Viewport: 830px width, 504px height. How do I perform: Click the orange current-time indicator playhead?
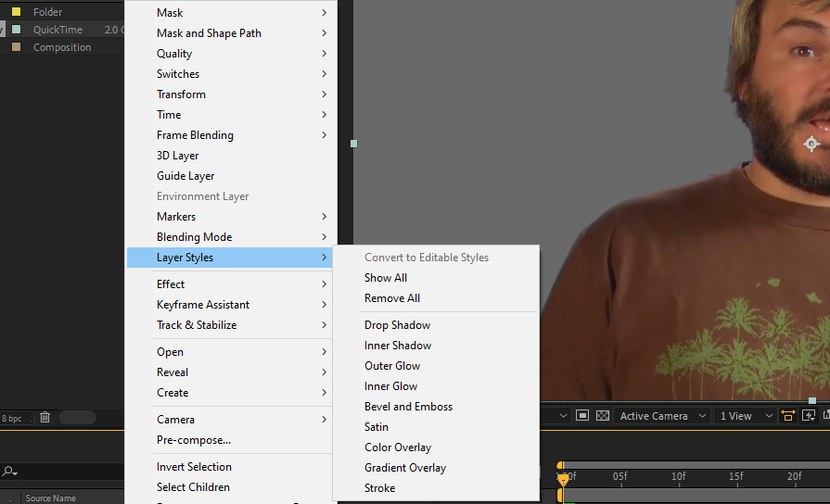coord(562,479)
